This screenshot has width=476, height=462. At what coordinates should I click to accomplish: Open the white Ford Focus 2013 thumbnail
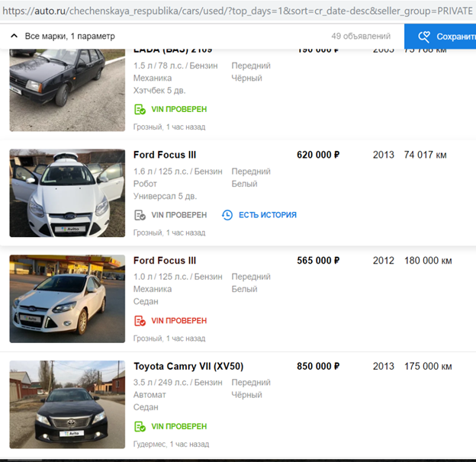click(x=67, y=193)
